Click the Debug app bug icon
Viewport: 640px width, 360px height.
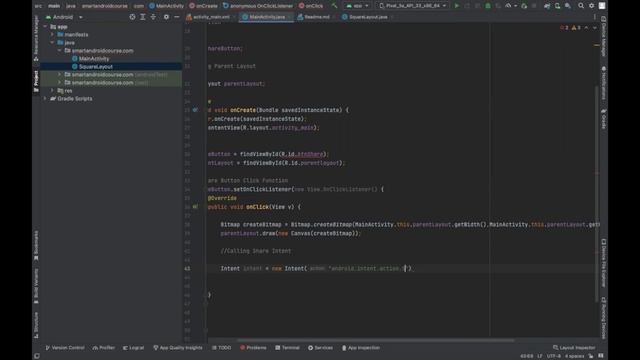point(488,6)
